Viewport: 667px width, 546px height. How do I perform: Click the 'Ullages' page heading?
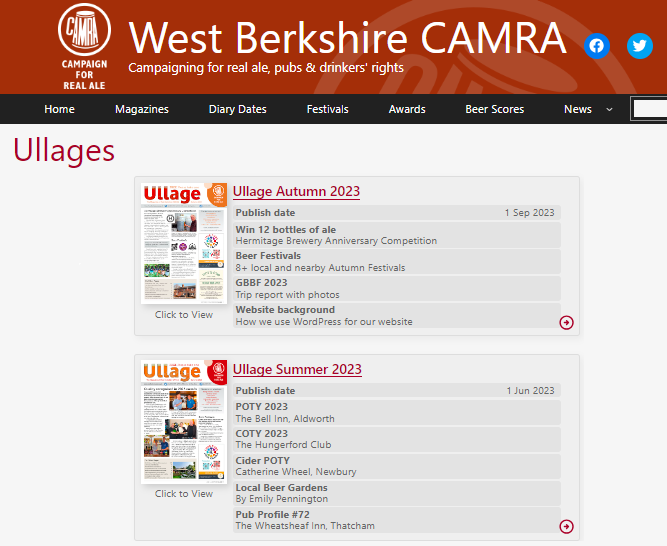[x=64, y=151]
